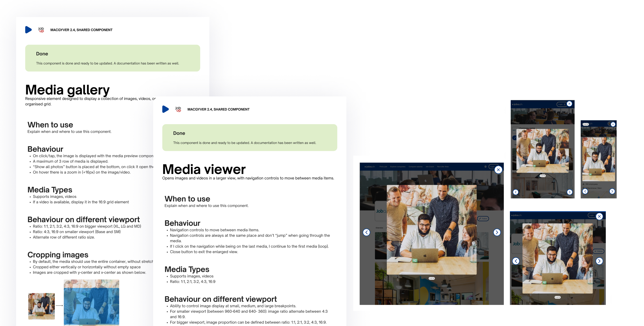Click the '4 of 10' counter under the desktop image
This screenshot has height=326, width=644.
[431, 278]
